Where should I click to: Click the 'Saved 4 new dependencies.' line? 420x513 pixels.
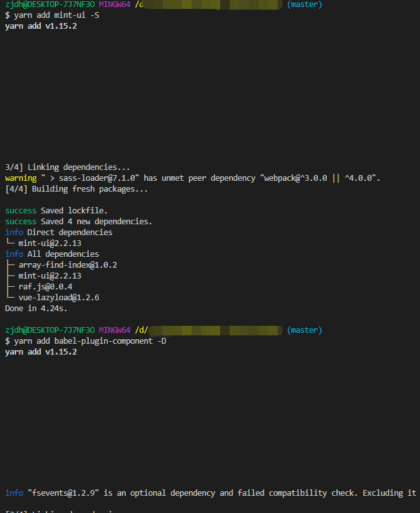[x=96, y=222]
